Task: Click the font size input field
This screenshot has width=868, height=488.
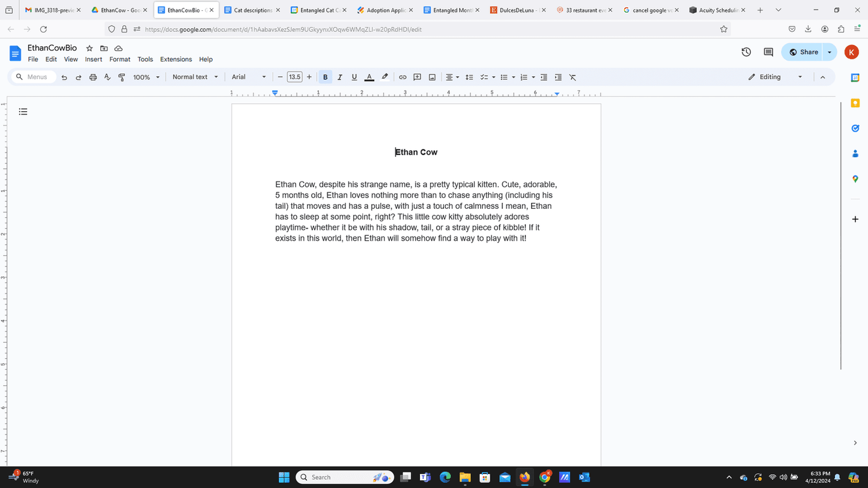Action: (294, 77)
